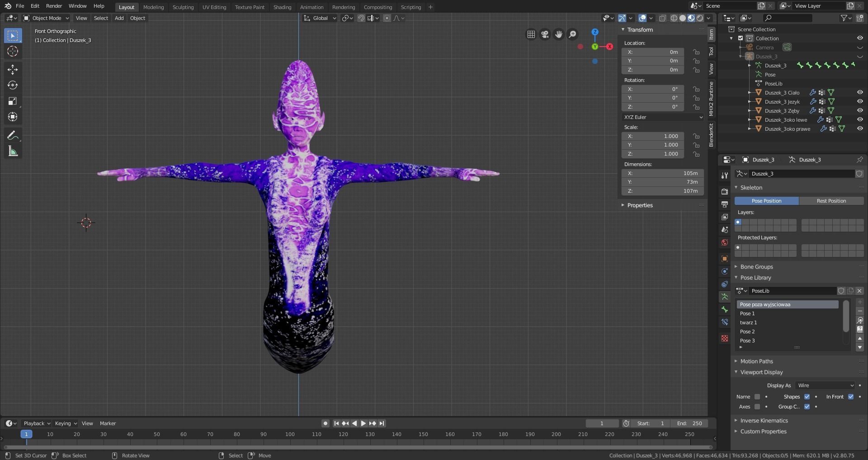Image resolution: width=868 pixels, height=460 pixels.
Task: Select 'Pose 2' in pose library list
Action: (x=788, y=332)
